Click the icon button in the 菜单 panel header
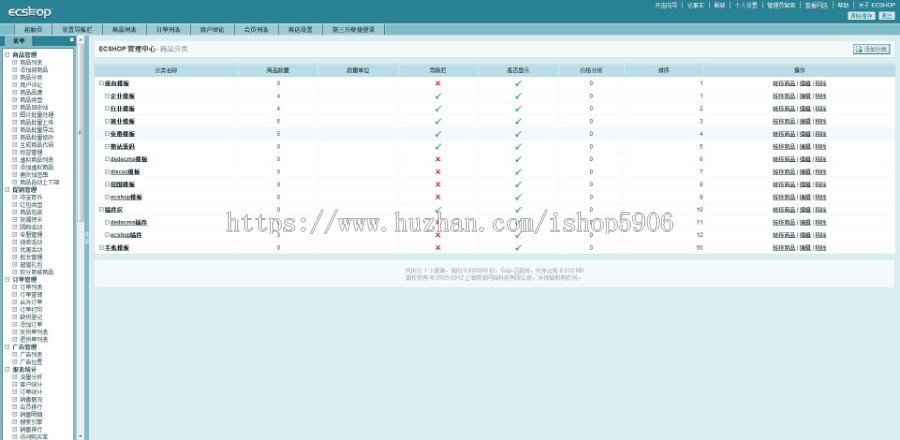 click(x=72, y=40)
